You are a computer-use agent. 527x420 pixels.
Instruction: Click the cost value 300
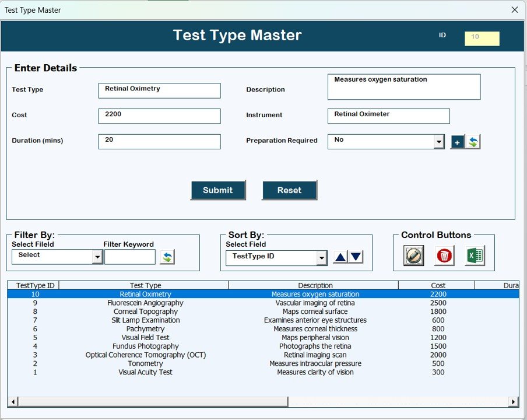(438, 372)
